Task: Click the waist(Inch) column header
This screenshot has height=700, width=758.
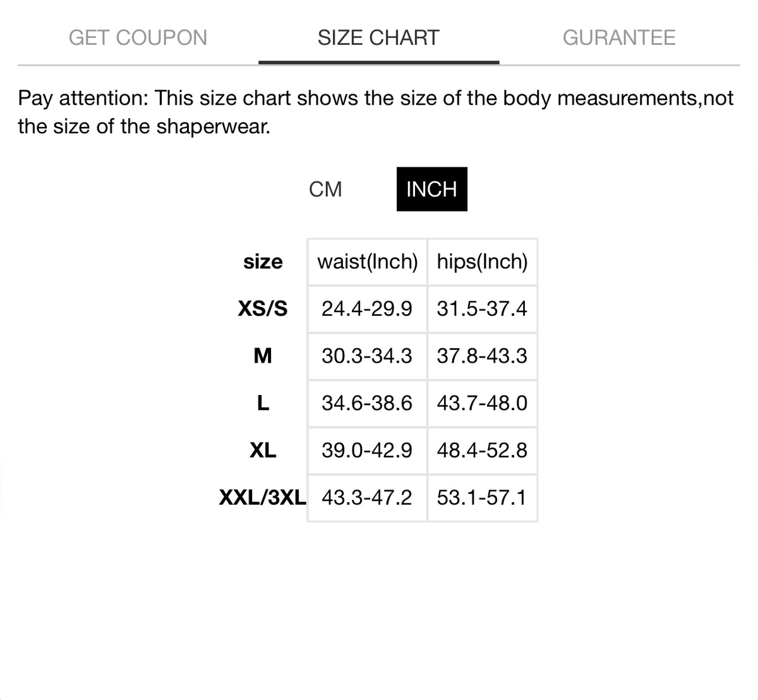Action: (x=367, y=262)
